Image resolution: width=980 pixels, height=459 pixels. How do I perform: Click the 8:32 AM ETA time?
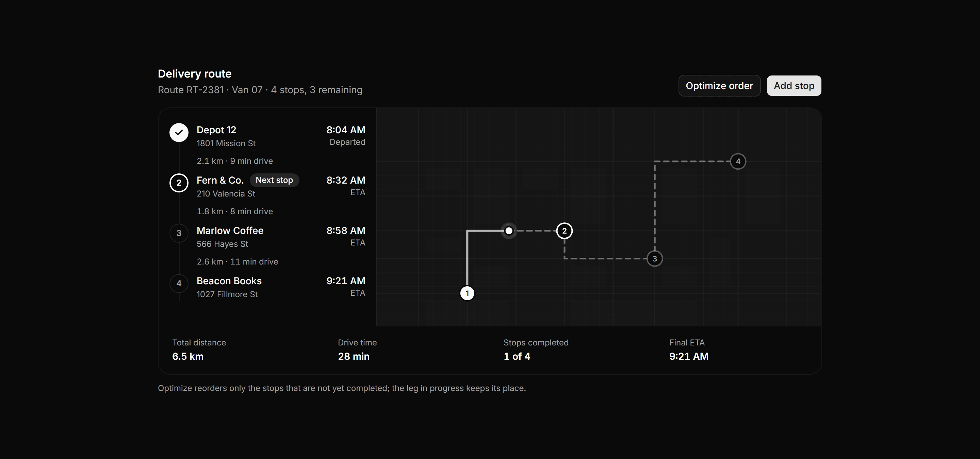(x=345, y=180)
